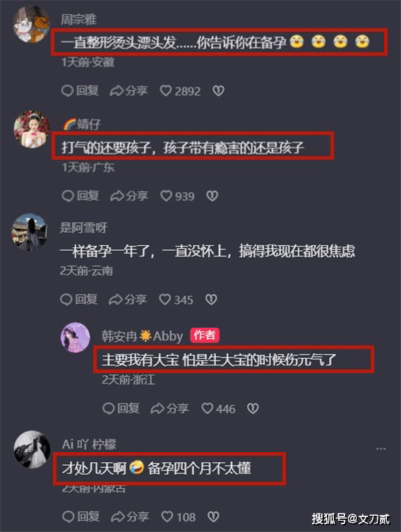
Task: Like the author's reply with 446 likes
Action: 219,408
